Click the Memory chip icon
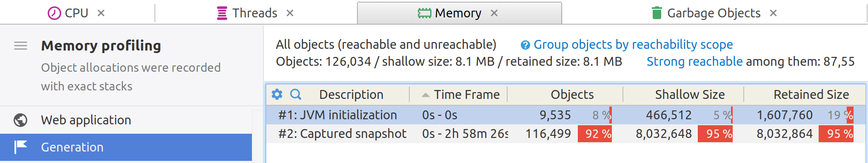Screen dimensions: 868x163 click(x=424, y=13)
